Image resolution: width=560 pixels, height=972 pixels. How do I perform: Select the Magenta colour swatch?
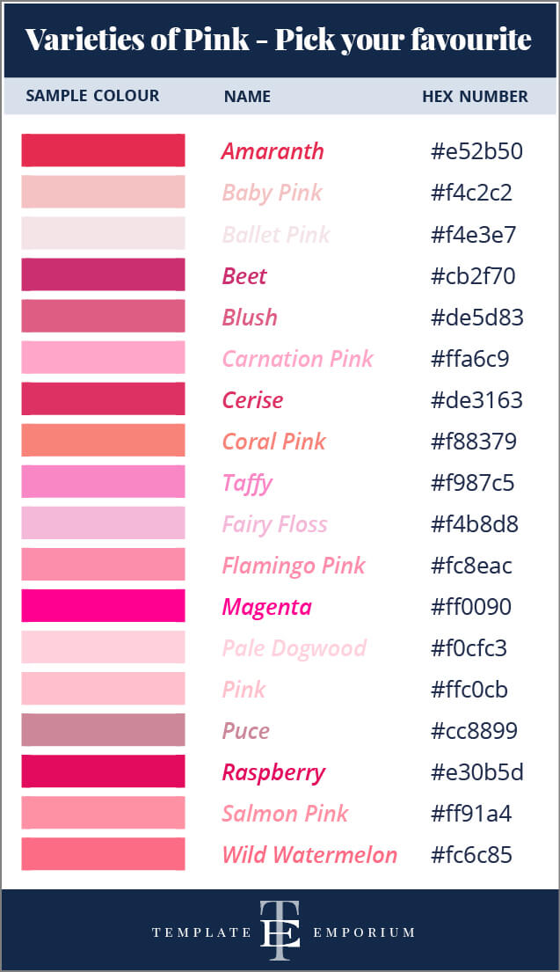[x=103, y=606]
